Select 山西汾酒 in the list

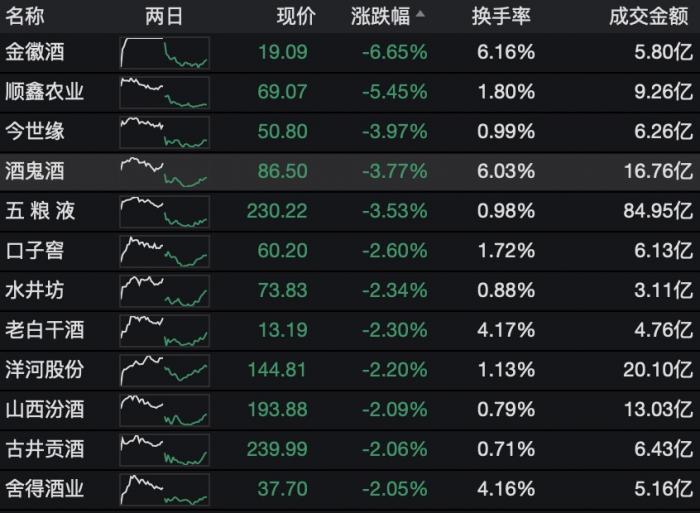click(45, 409)
